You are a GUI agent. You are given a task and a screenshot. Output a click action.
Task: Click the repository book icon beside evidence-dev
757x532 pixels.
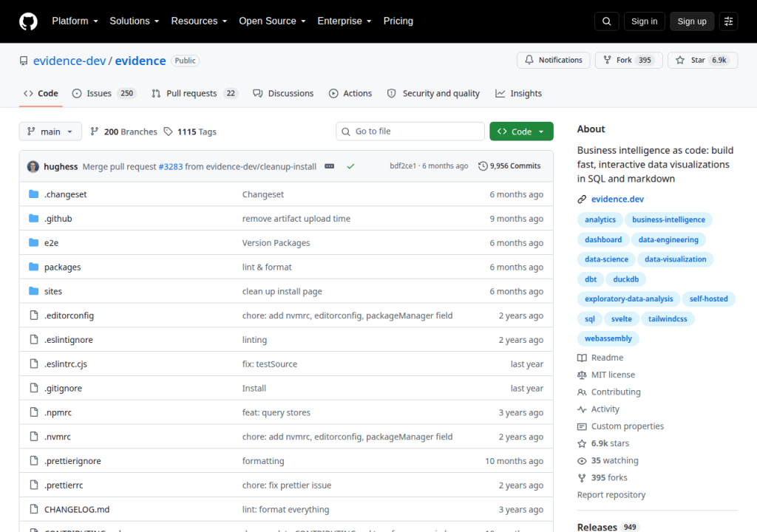23,61
